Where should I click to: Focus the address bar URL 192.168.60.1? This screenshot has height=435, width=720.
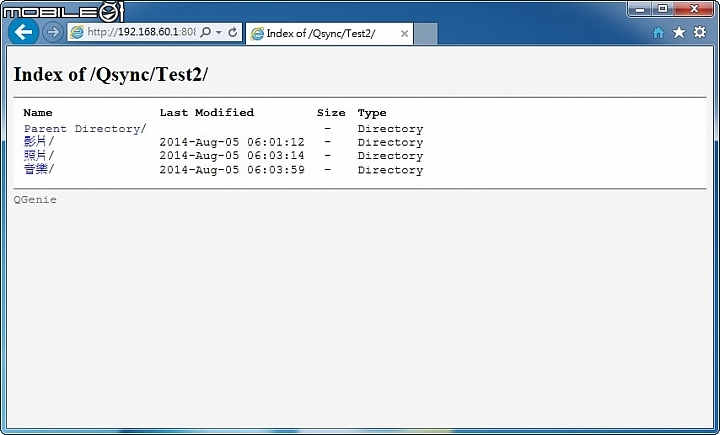(x=141, y=32)
